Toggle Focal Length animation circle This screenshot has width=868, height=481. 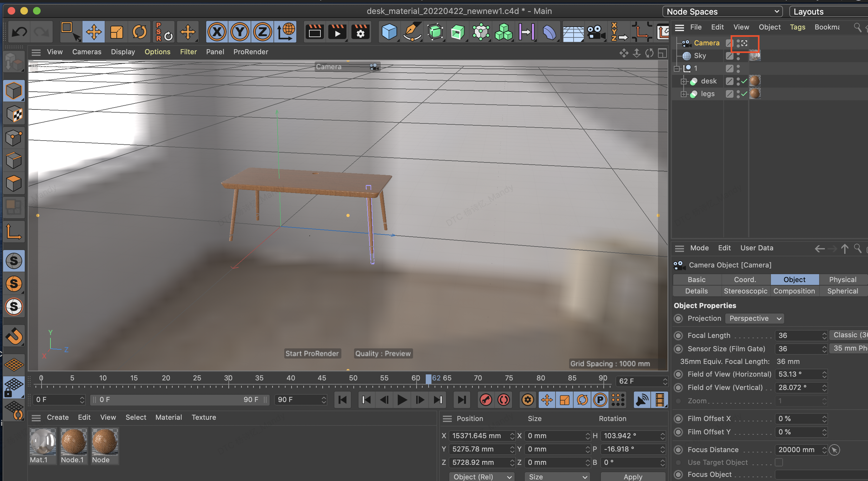678,335
